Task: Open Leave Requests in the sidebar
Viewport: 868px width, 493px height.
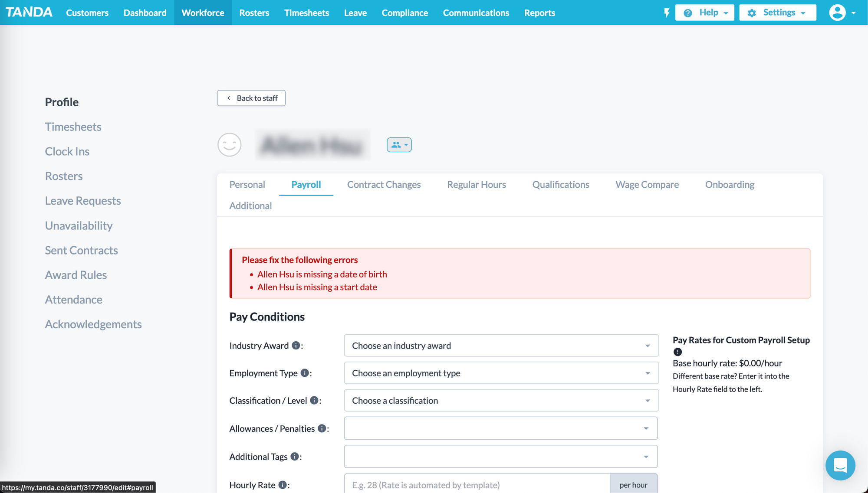Action: (x=83, y=201)
